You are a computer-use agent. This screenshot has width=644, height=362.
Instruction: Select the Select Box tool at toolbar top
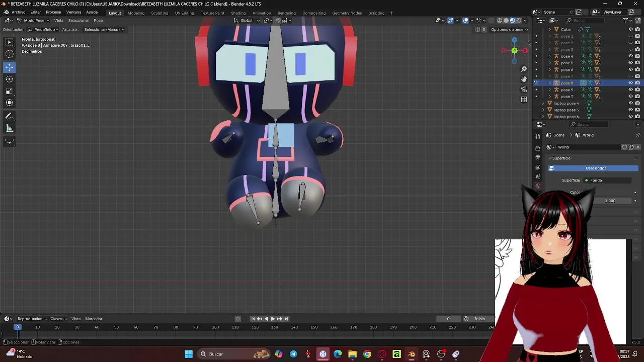(x=10, y=42)
